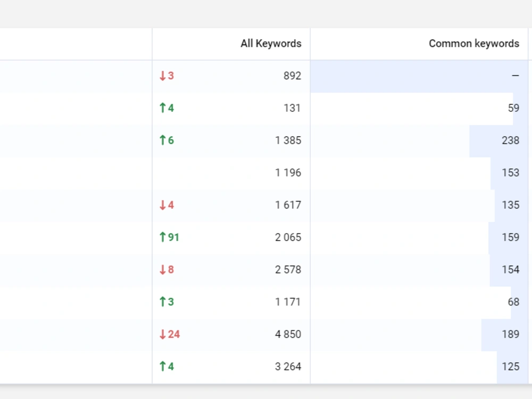This screenshot has height=399, width=532.
Task: Click the All Keywords value 1 617
Action: tap(288, 205)
